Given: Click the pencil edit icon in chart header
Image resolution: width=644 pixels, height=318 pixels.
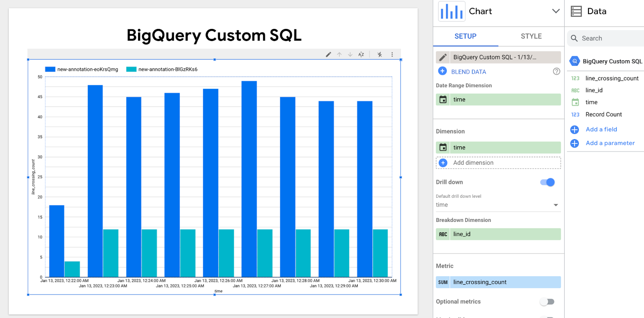Looking at the screenshot, I should pos(328,55).
